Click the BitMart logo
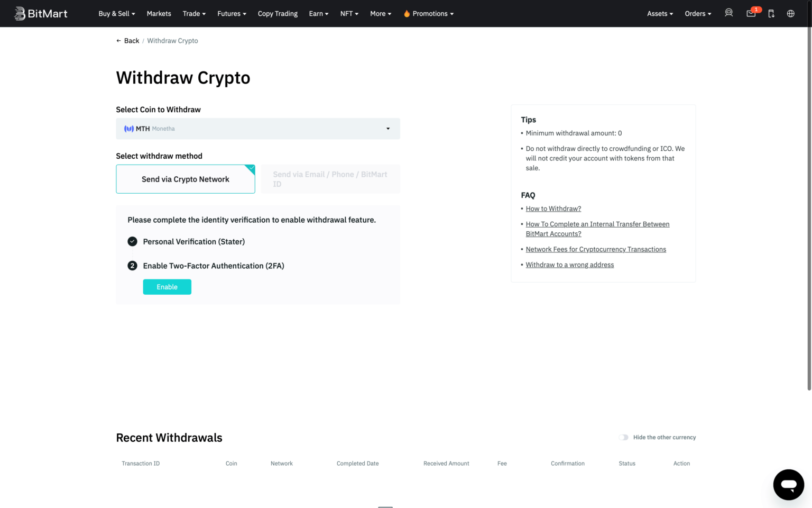This screenshot has height=508, width=812. [x=41, y=13]
